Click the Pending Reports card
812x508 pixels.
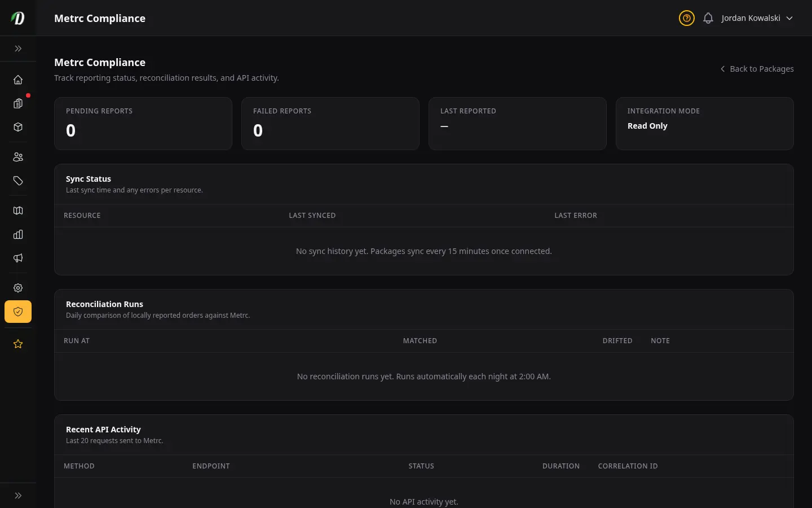[143, 124]
